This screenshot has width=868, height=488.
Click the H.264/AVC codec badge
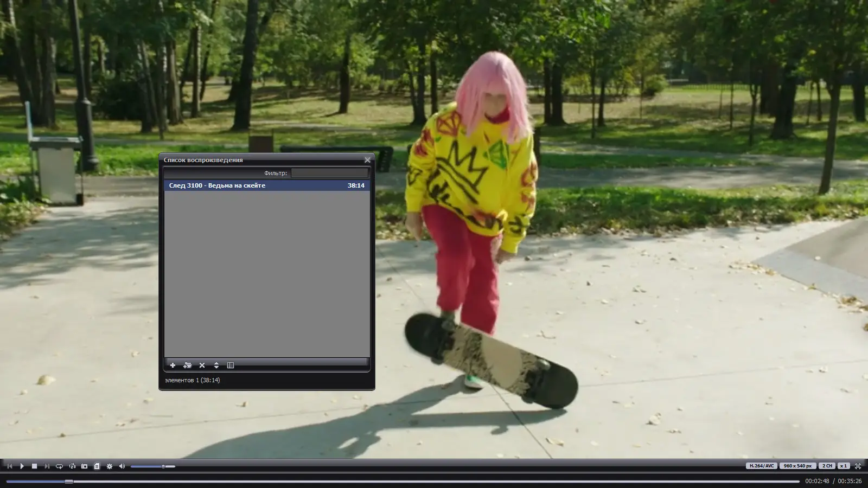click(762, 466)
